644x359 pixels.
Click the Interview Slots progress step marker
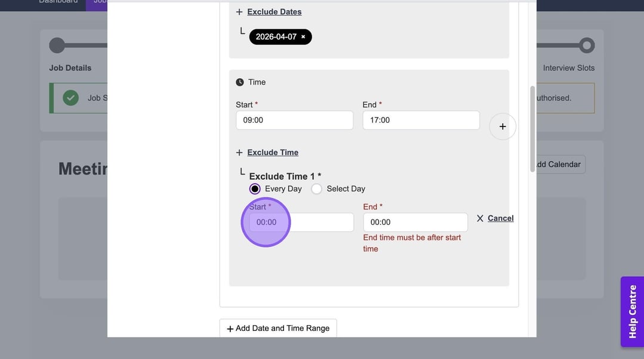point(587,45)
